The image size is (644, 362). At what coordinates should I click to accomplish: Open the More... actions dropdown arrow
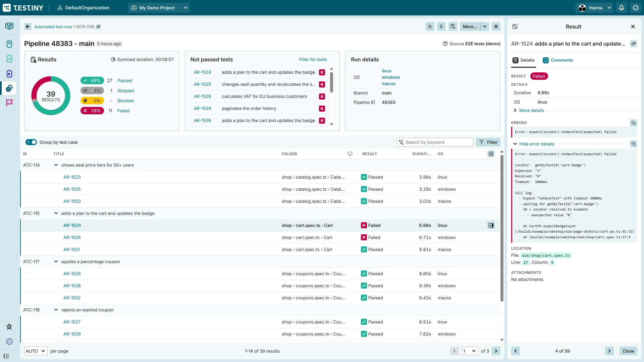485,26
